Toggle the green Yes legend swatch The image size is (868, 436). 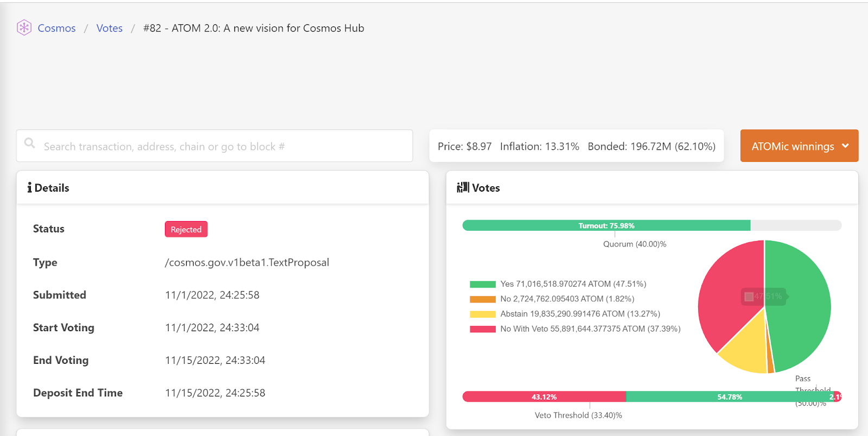click(x=482, y=284)
